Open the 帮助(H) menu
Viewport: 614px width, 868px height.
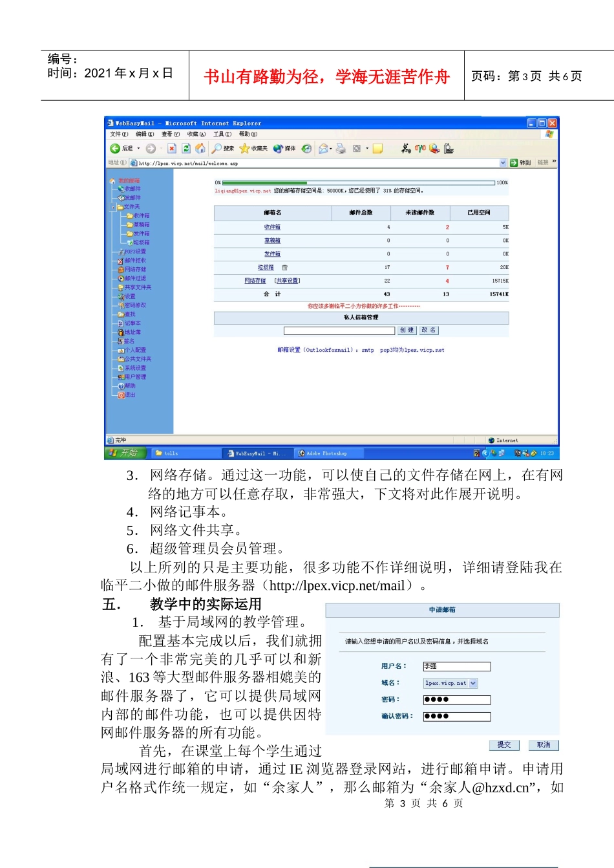(x=248, y=135)
